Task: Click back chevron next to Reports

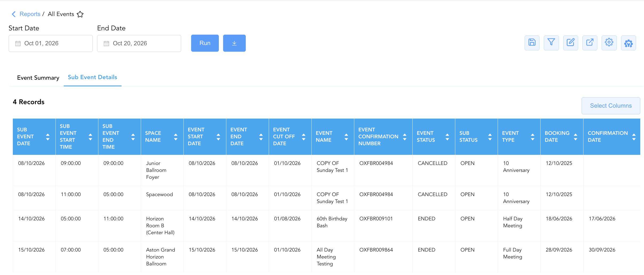Action: point(14,14)
